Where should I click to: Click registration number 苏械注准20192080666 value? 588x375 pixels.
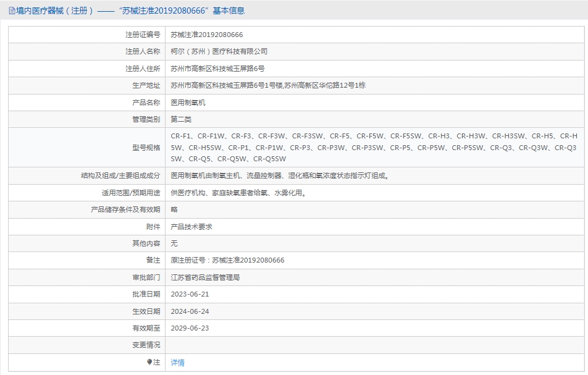[x=207, y=35]
